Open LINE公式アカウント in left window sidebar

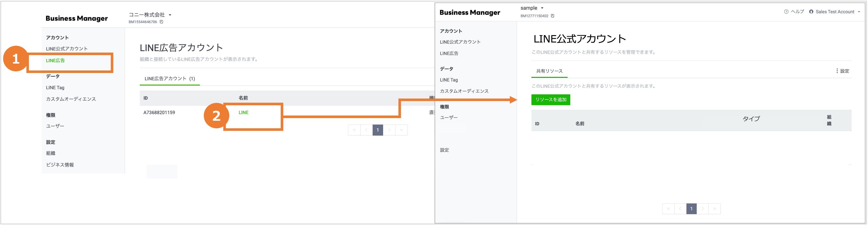pyautogui.click(x=67, y=49)
